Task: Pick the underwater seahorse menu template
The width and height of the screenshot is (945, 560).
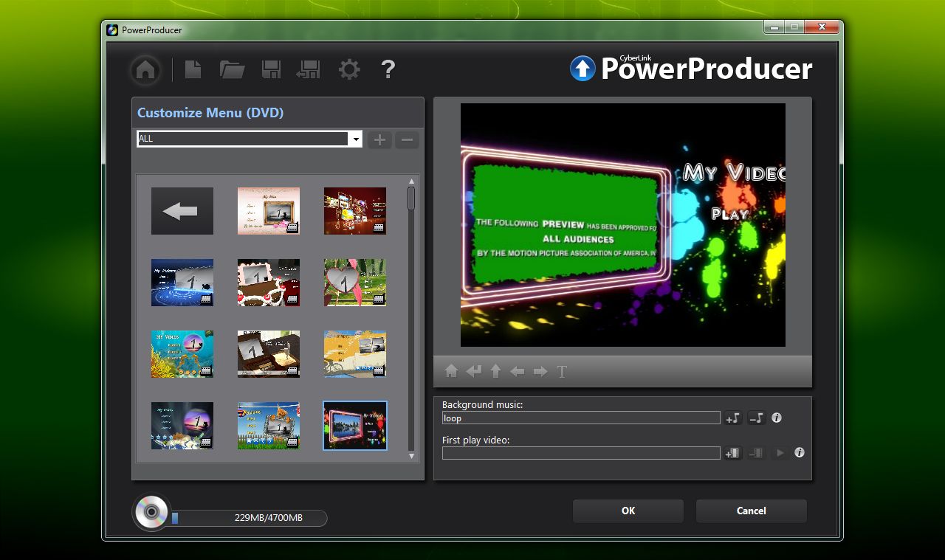Action: pos(182,354)
